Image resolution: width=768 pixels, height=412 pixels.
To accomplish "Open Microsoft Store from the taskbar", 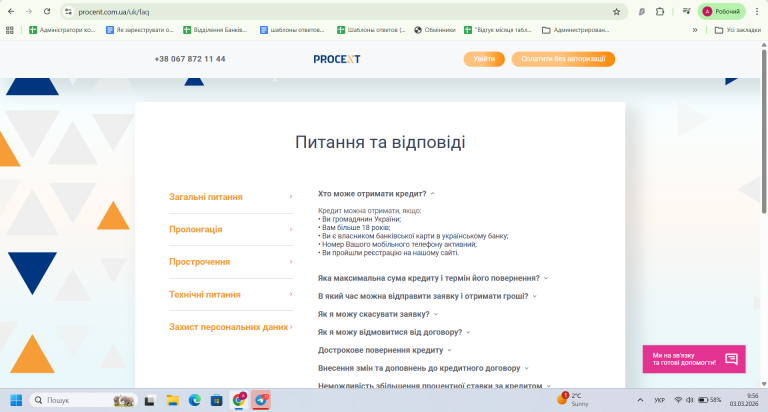I will [x=216, y=400].
